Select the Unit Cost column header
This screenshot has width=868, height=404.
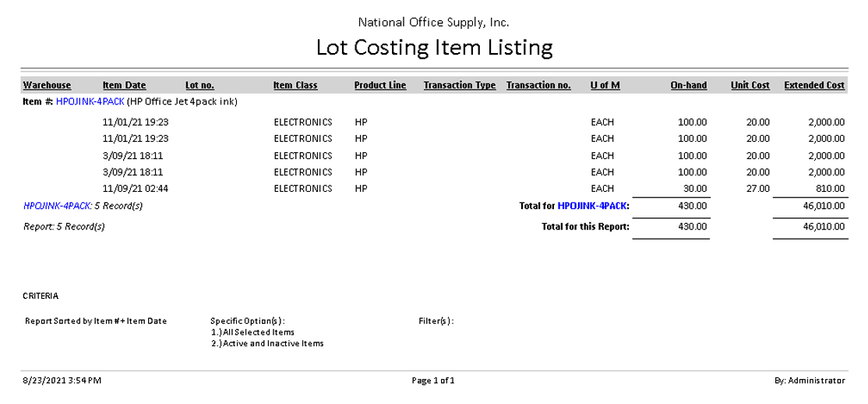coord(750,85)
